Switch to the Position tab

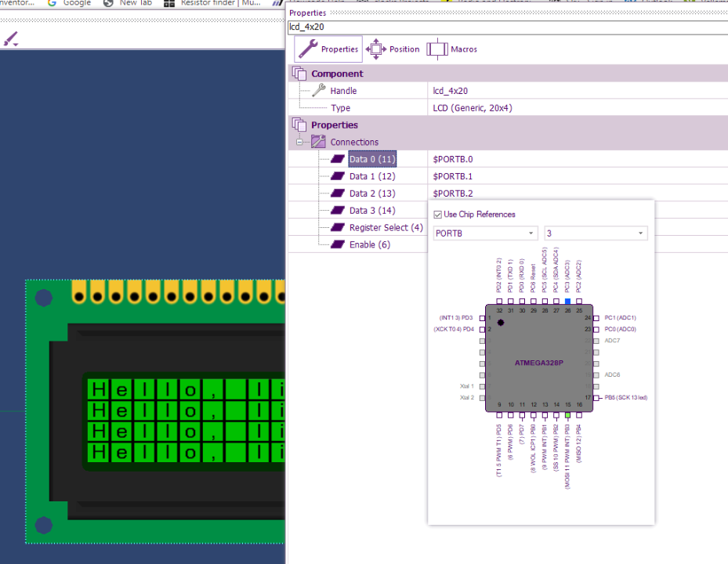(392, 49)
